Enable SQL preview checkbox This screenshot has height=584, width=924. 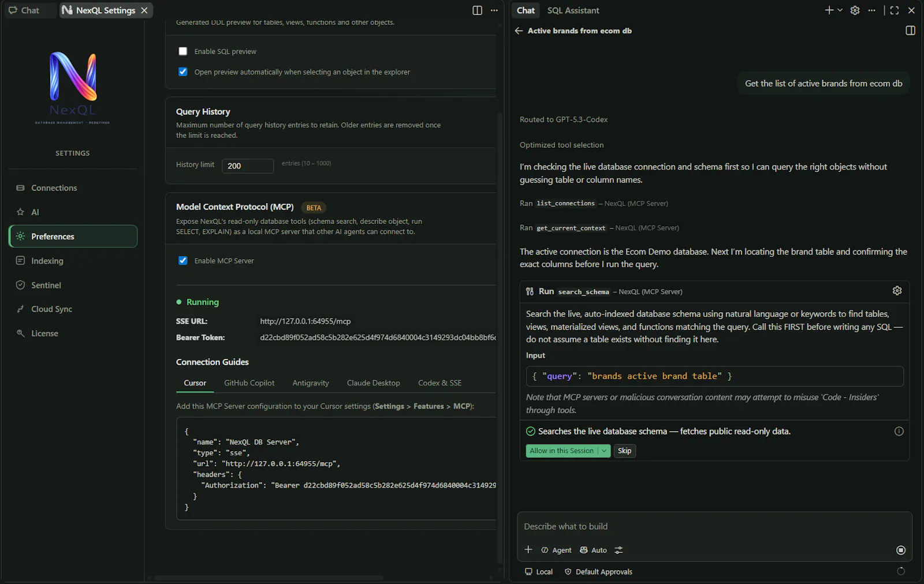pyautogui.click(x=183, y=51)
